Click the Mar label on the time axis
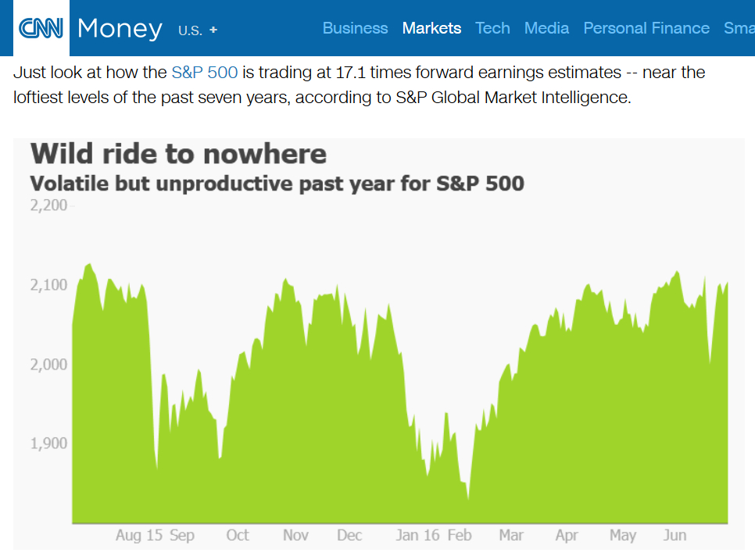The width and height of the screenshot is (755, 560). [511, 535]
